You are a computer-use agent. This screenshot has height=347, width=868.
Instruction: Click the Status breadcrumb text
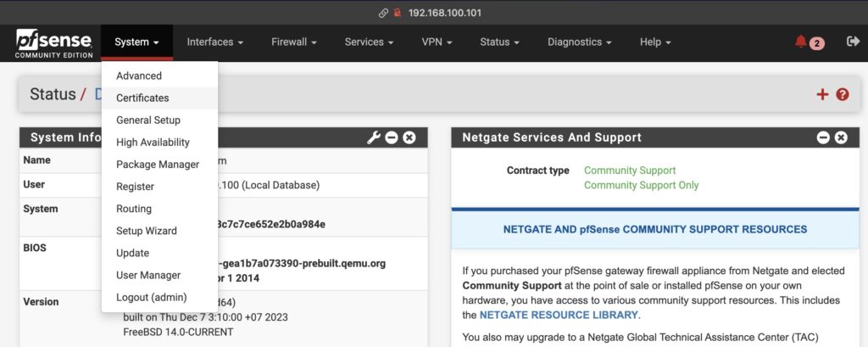53,94
